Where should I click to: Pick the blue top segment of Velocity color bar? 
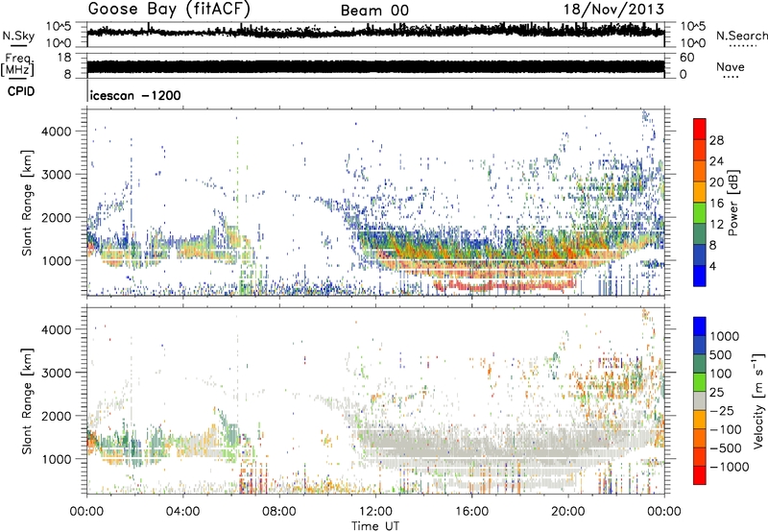click(x=700, y=326)
